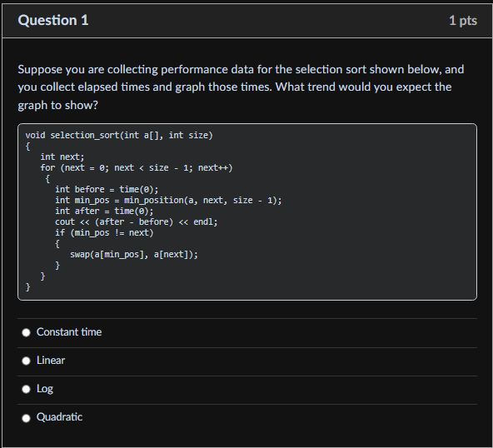Click the "Log" answer label text

pyautogui.click(x=45, y=389)
